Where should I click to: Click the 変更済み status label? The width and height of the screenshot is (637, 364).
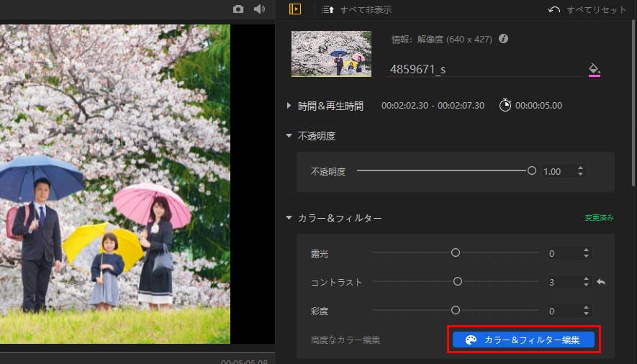point(599,218)
